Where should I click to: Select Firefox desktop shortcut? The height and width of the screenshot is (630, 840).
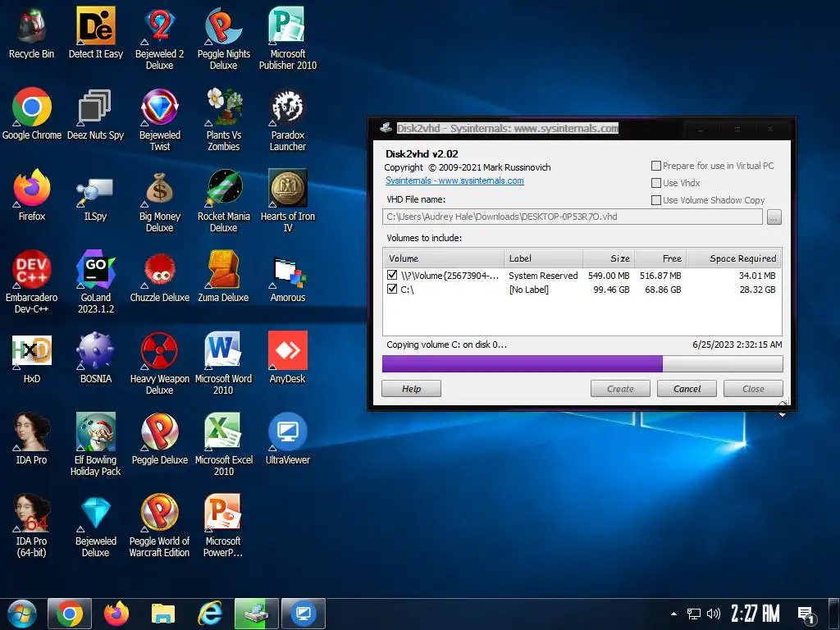pyautogui.click(x=32, y=195)
